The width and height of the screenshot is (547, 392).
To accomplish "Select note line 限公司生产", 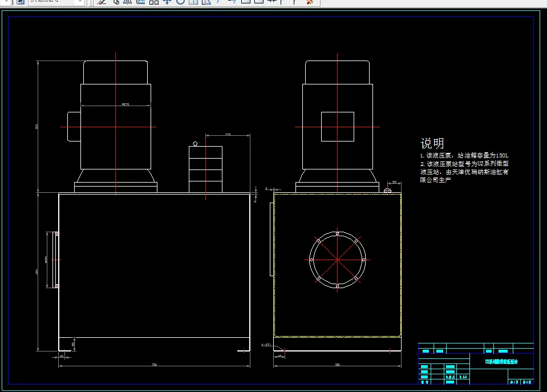I will [436, 180].
